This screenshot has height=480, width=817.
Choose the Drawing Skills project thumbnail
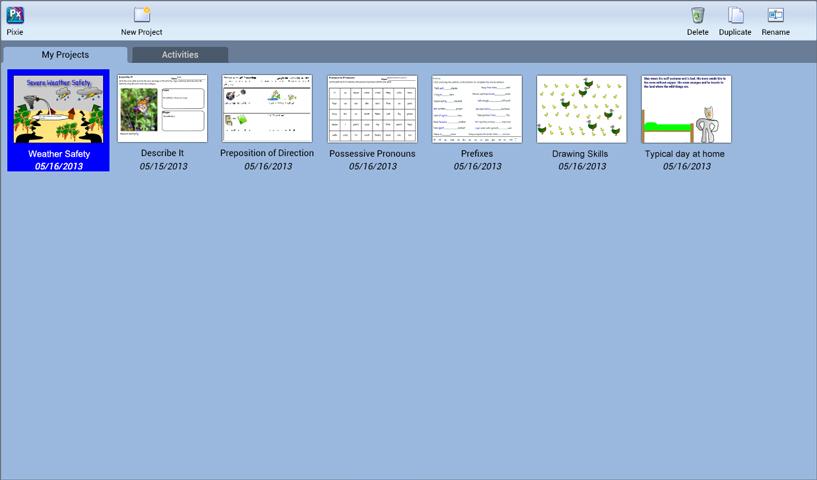[x=581, y=109]
